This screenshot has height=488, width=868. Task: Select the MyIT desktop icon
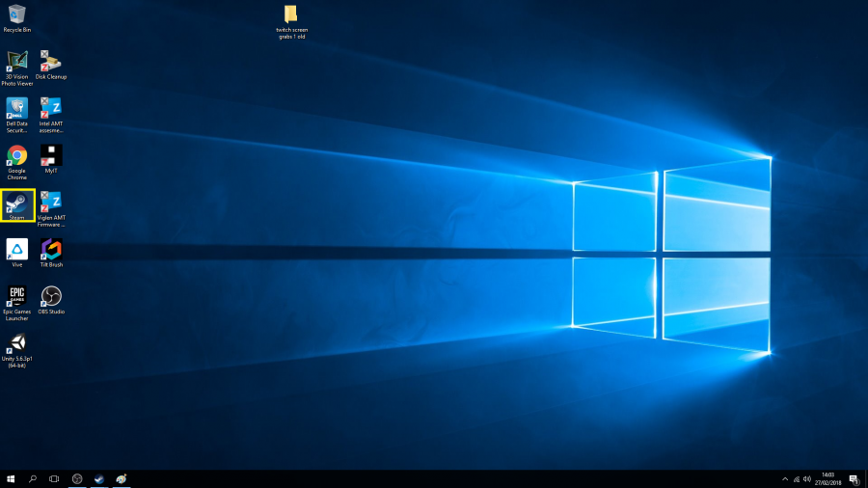51,159
